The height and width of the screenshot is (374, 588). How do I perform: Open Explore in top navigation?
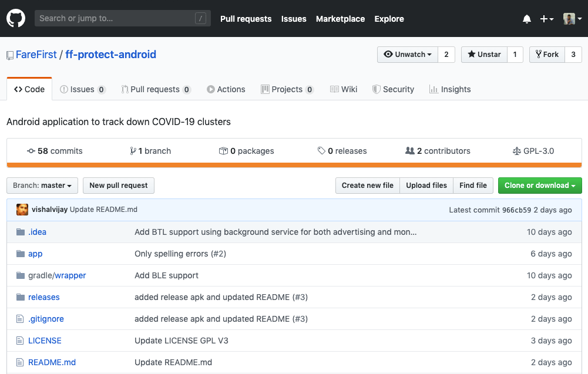click(x=389, y=19)
